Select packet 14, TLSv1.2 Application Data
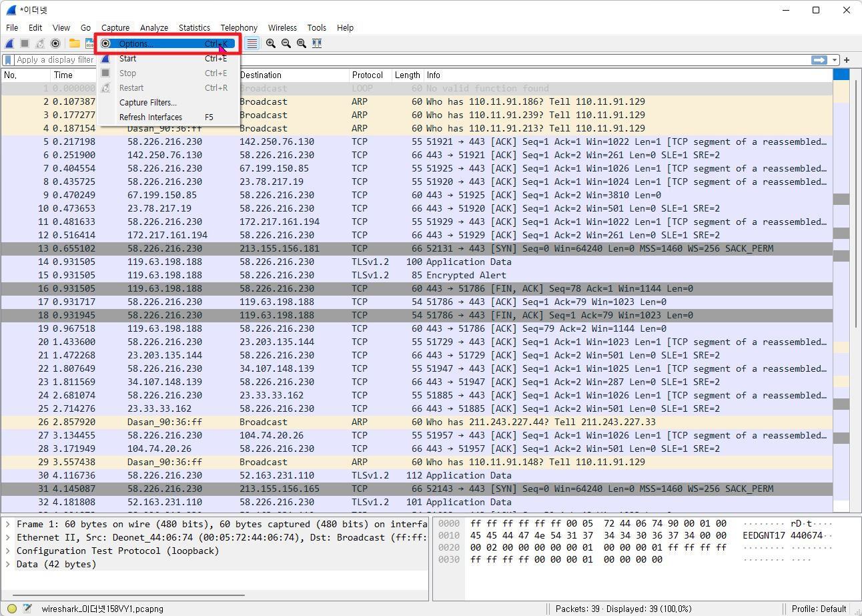 (417, 262)
